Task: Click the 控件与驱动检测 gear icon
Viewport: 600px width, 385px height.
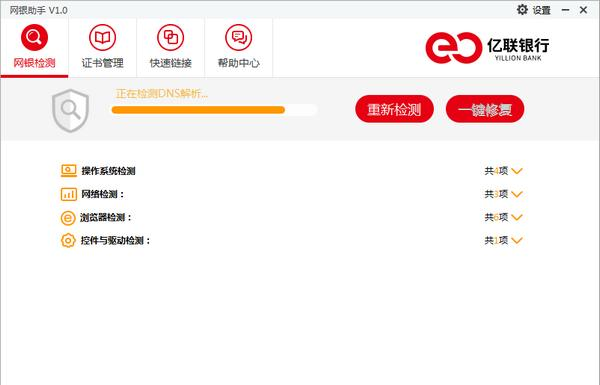Action: (68, 241)
